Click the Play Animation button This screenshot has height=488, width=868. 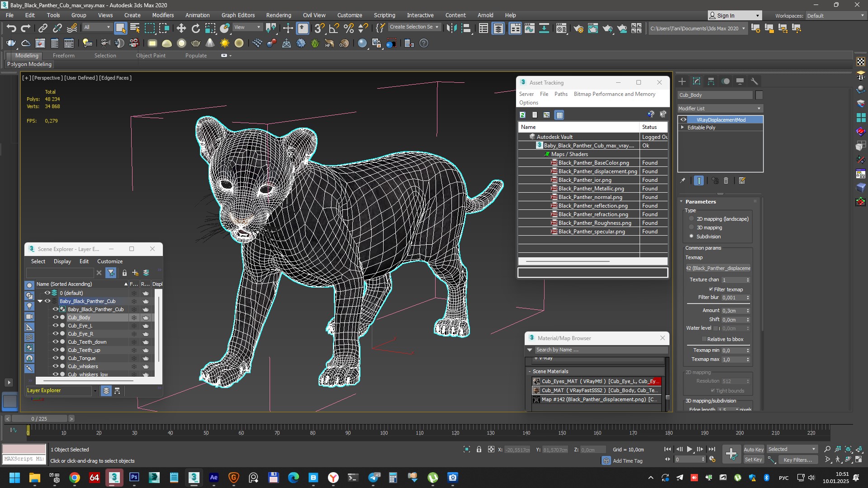[x=689, y=449]
